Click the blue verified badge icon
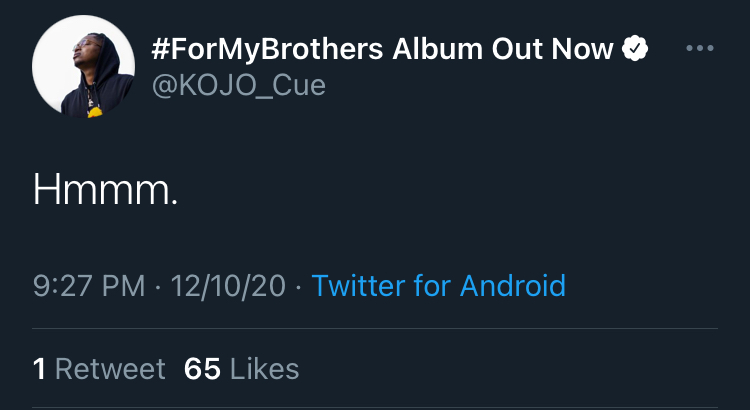Viewport: 750px width, 410px height. coord(636,48)
